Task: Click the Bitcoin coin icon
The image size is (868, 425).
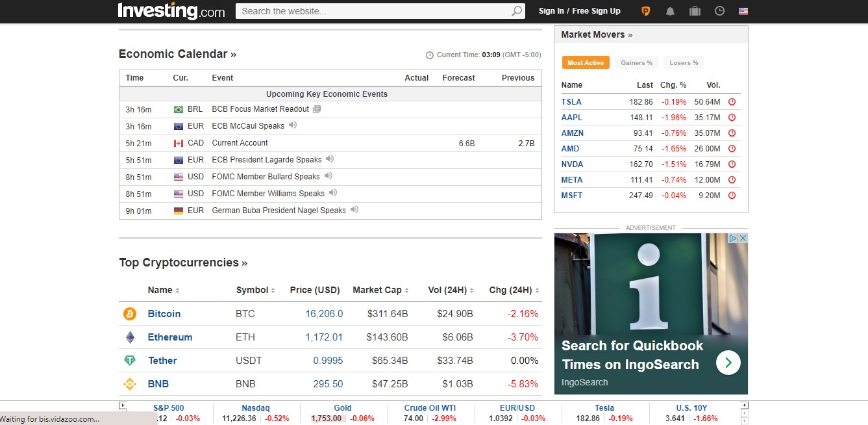Action: (x=130, y=314)
